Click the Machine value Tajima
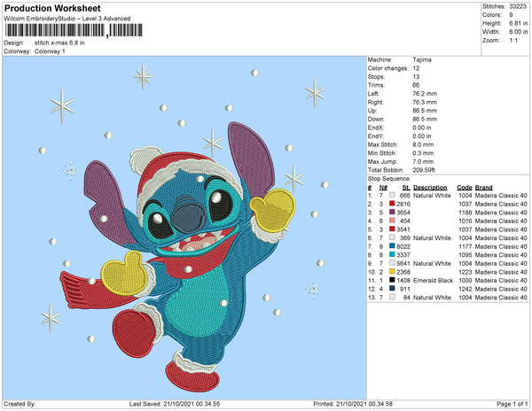Viewport: 532px width, 411px height. [422, 59]
